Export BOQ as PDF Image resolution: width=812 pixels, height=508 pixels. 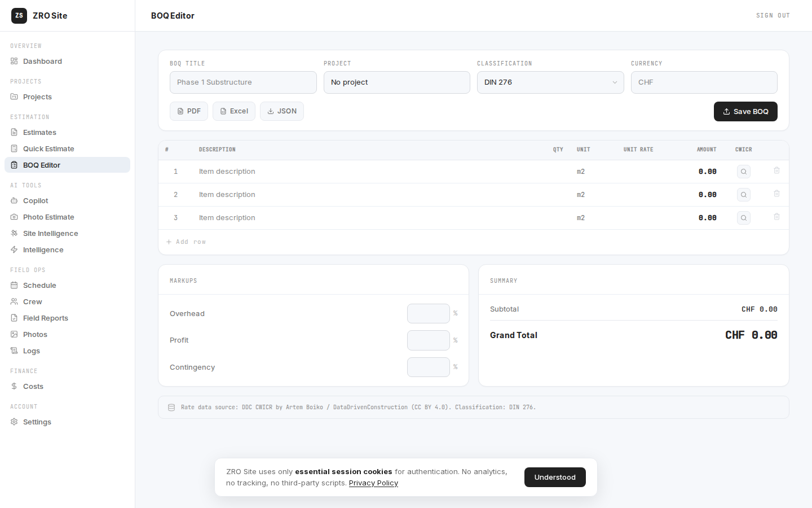click(x=189, y=111)
